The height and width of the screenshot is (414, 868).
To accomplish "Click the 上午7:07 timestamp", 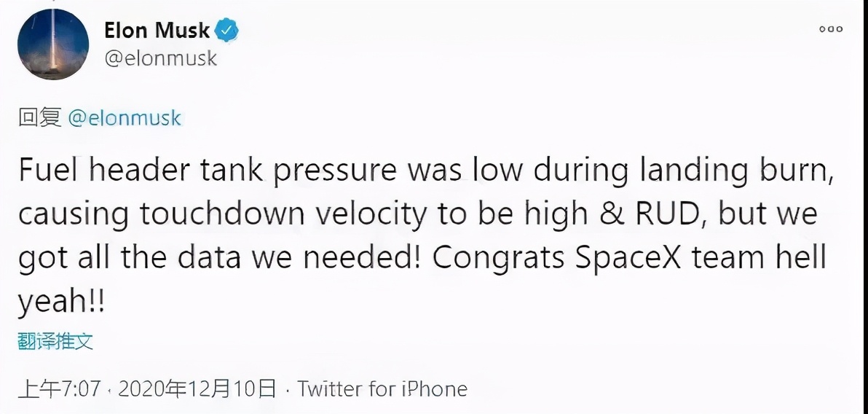I will pyautogui.click(x=58, y=388).
